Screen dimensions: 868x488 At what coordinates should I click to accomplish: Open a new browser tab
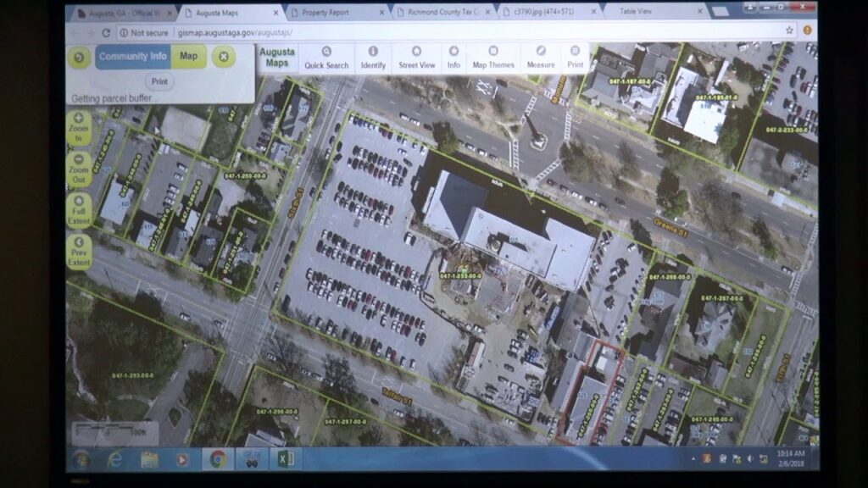click(x=721, y=11)
